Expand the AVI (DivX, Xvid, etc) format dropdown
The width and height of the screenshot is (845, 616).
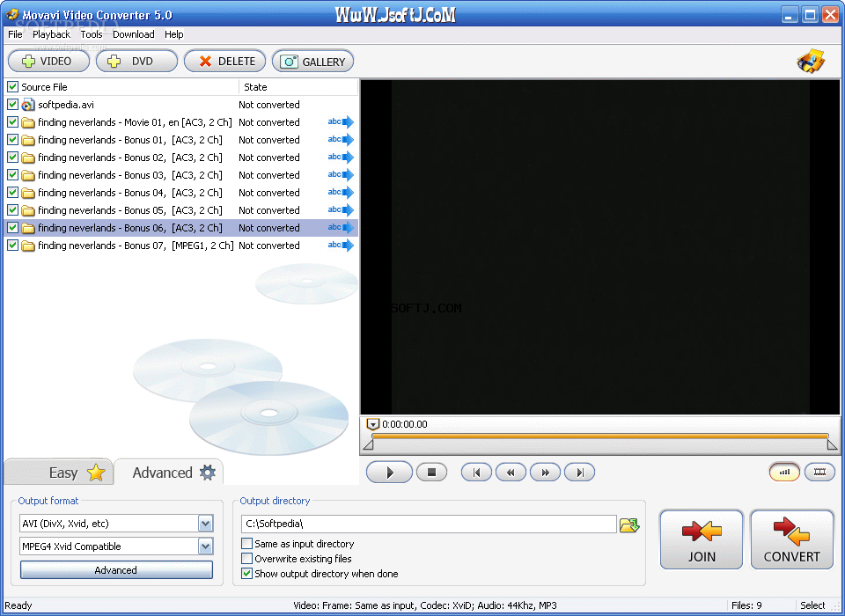(205, 523)
